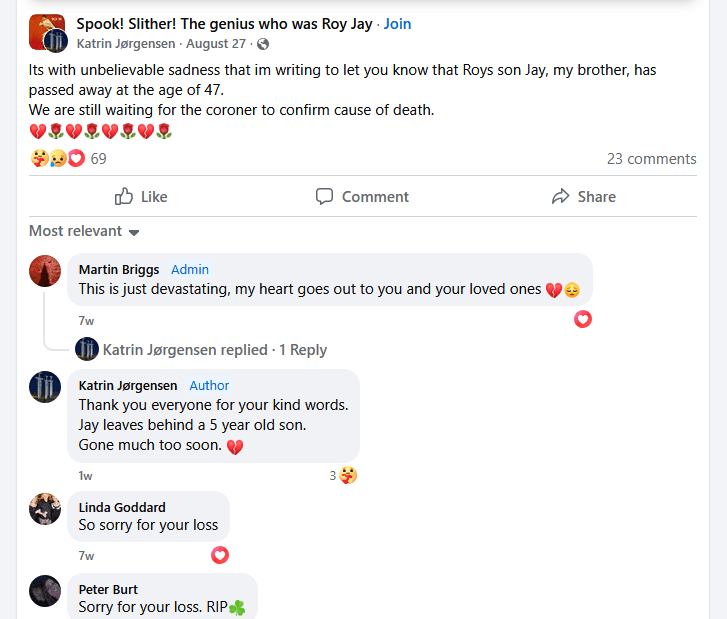Join the Roy Jay group
The height and width of the screenshot is (619, 727).
pyautogui.click(x=397, y=24)
